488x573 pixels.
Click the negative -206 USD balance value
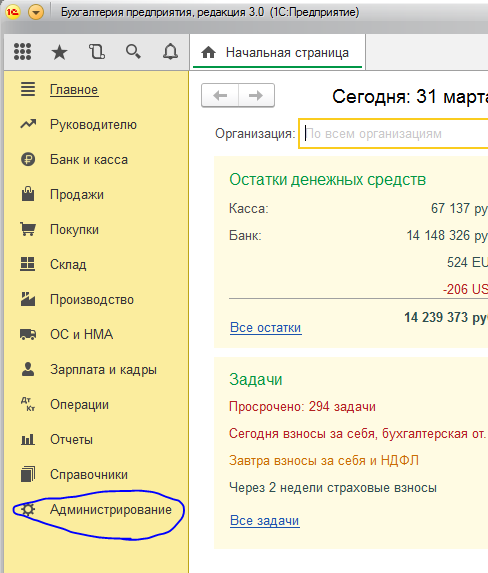[465, 289]
